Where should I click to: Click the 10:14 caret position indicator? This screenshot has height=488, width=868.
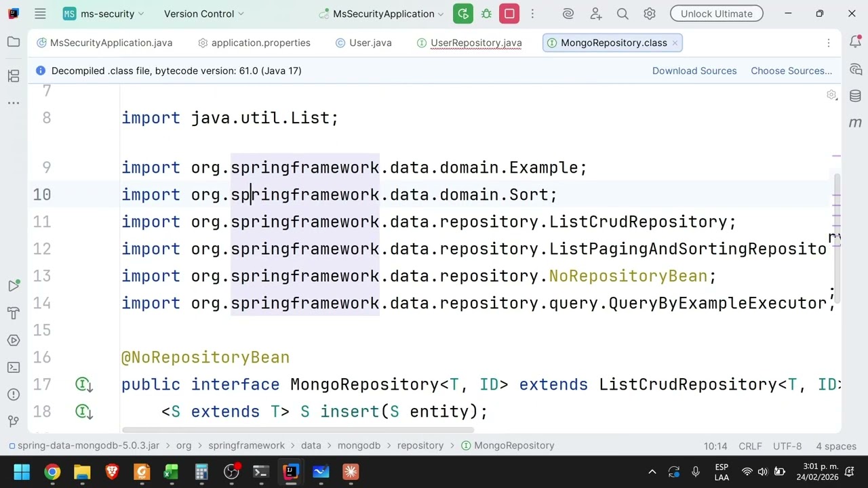[x=715, y=446]
